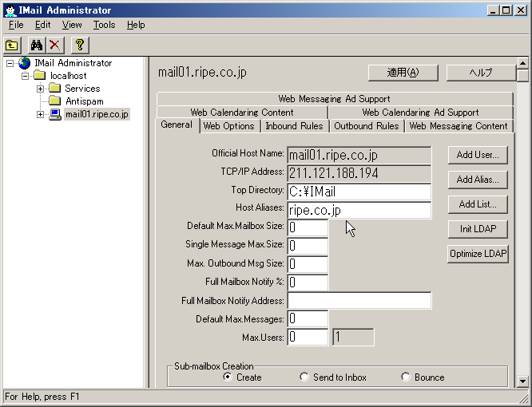Open the Web Messaging Ad Support tab
This screenshot has height=407, width=532.
335,99
